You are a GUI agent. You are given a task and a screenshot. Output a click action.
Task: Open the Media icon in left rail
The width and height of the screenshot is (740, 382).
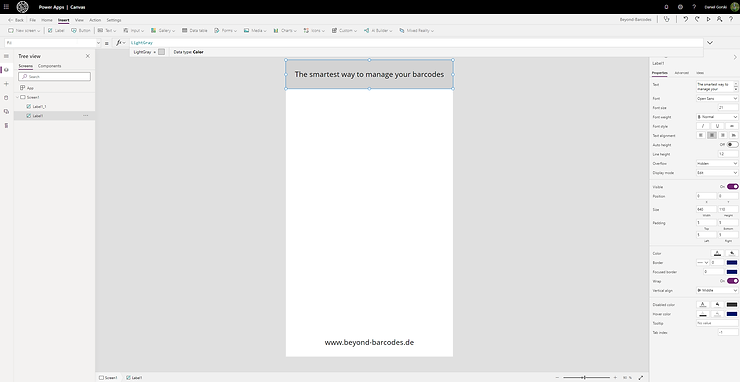6,111
